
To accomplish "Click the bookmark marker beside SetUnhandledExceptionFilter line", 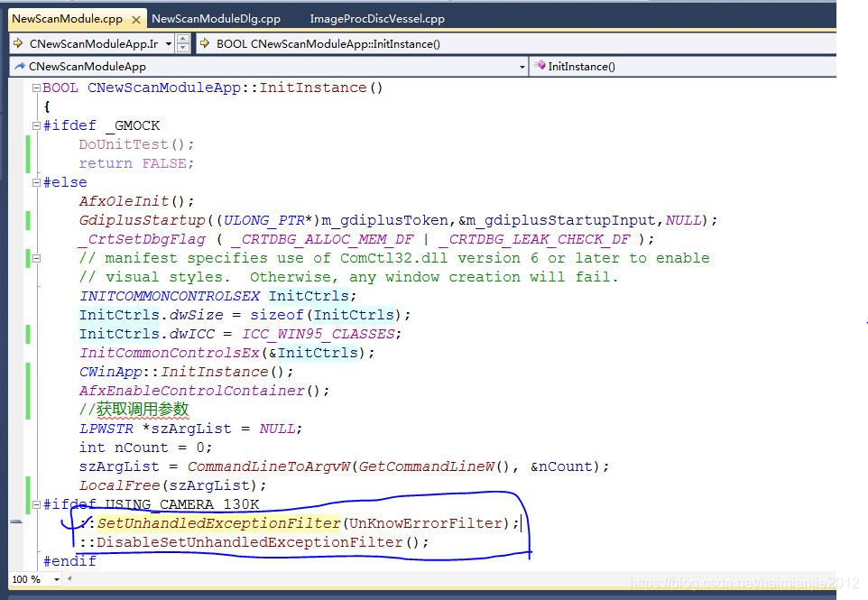I will pos(16,522).
